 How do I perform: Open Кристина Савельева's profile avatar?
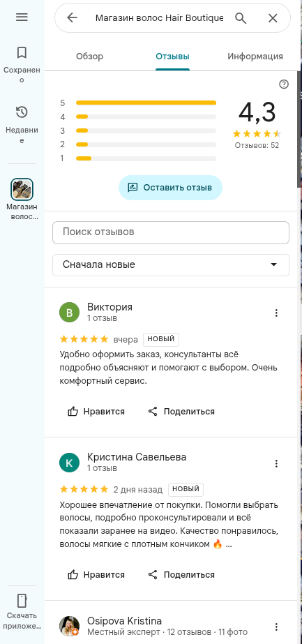[x=69, y=463]
